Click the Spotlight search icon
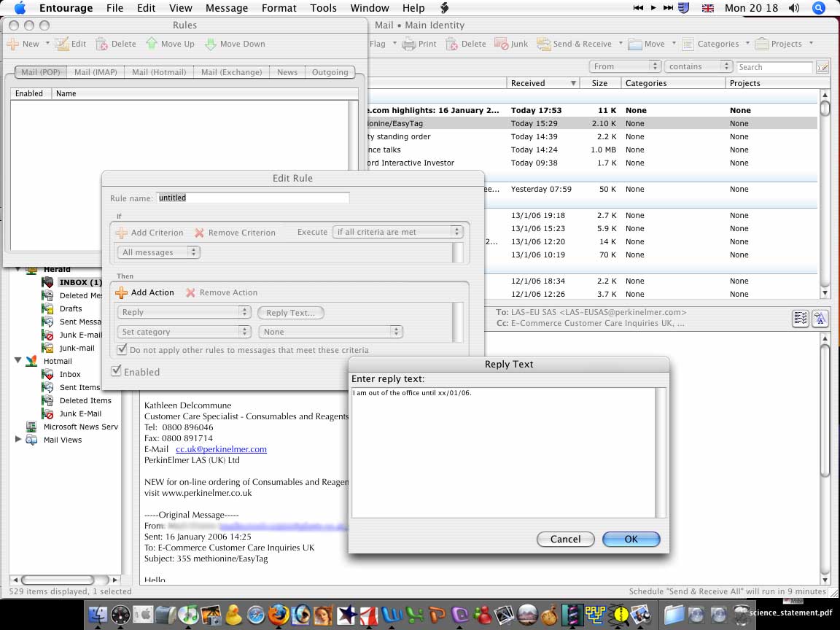 [819, 8]
